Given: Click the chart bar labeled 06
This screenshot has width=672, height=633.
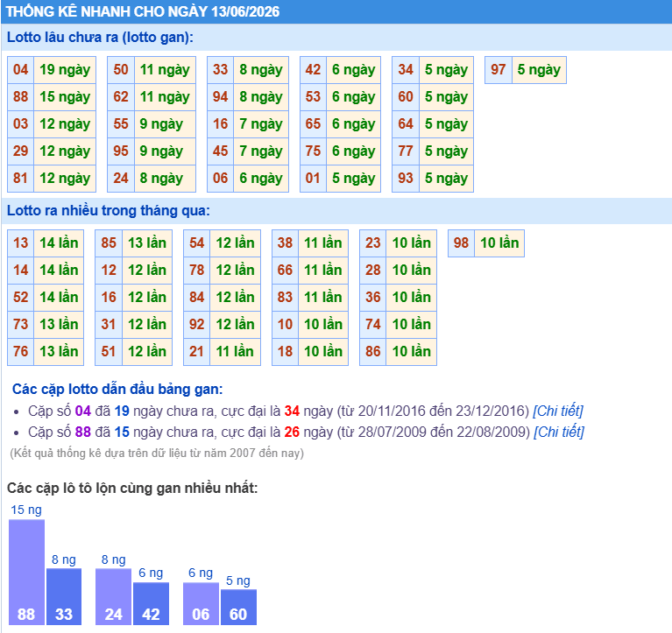Looking at the screenshot, I should coord(201,603).
